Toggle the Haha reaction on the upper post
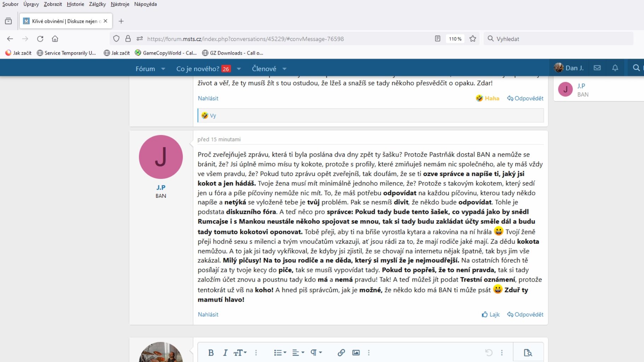This screenshot has width=644, height=362. pyautogui.click(x=488, y=98)
